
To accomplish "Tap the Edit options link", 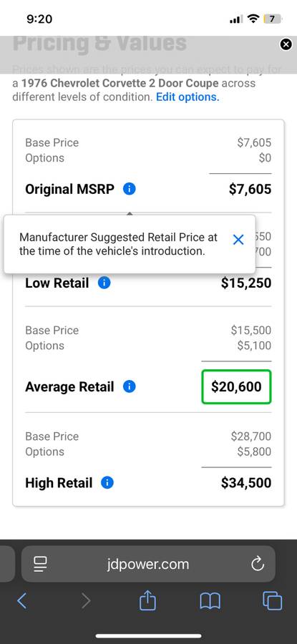I will coord(188,97).
